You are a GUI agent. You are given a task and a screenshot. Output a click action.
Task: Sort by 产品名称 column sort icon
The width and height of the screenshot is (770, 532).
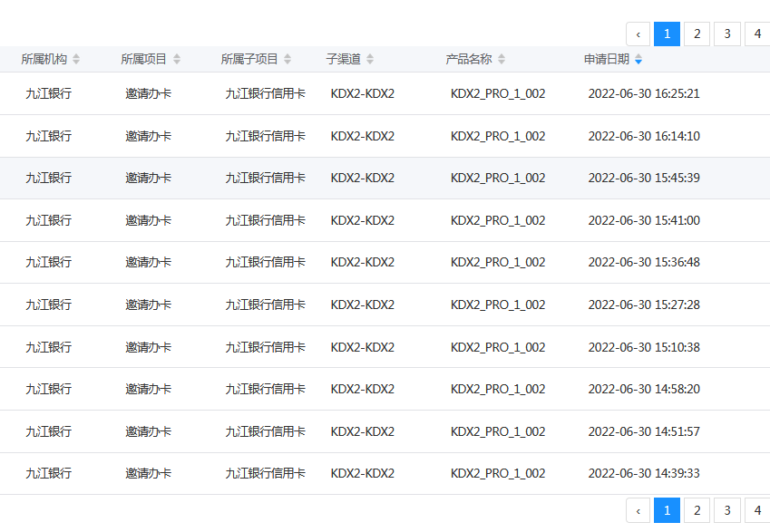502,60
